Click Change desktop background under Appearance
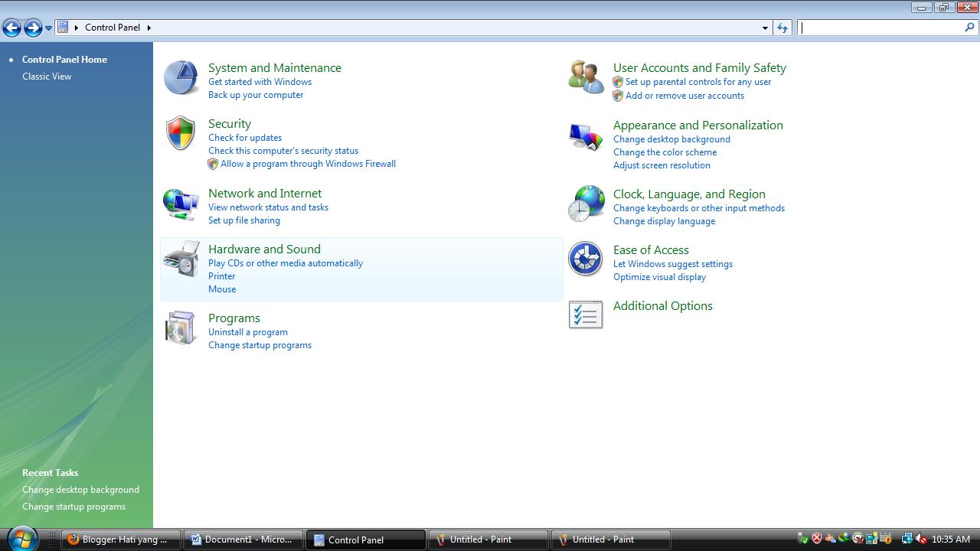The width and height of the screenshot is (980, 551). 671,139
